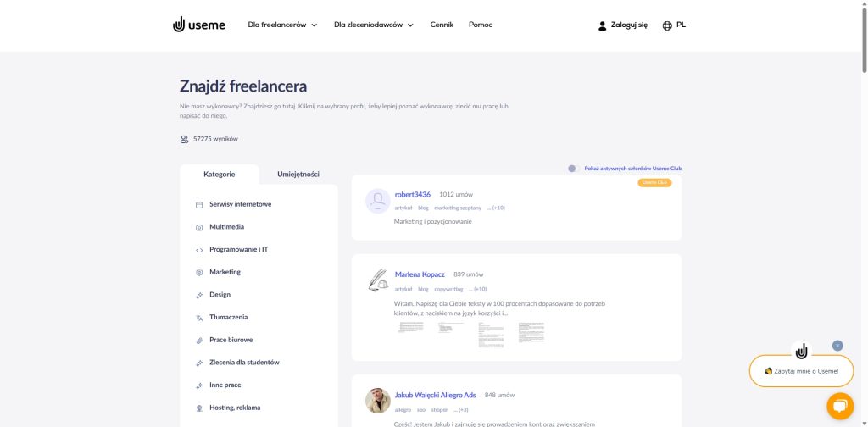Open the orange chat bubble widget

(840, 407)
